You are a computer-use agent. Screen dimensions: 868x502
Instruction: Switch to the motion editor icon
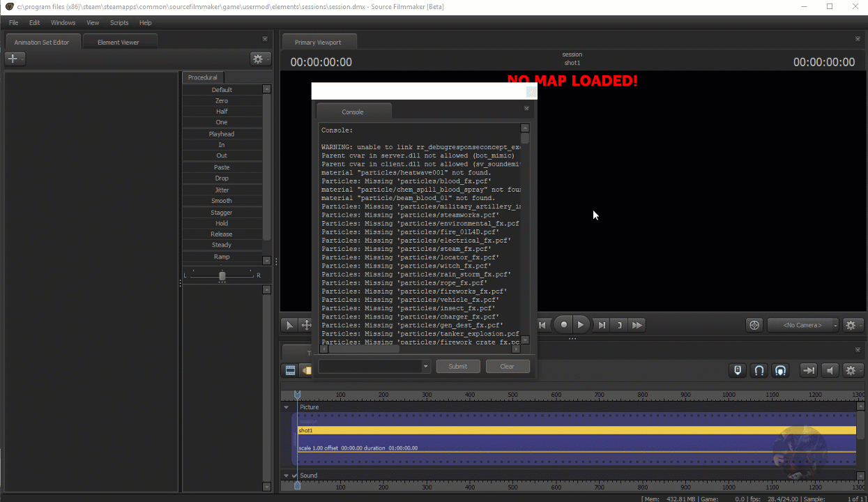coord(306,370)
